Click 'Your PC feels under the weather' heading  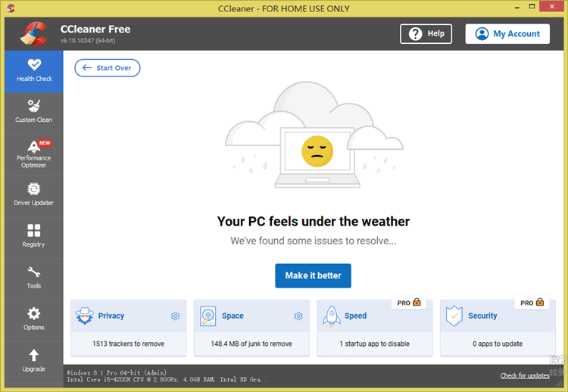click(314, 221)
